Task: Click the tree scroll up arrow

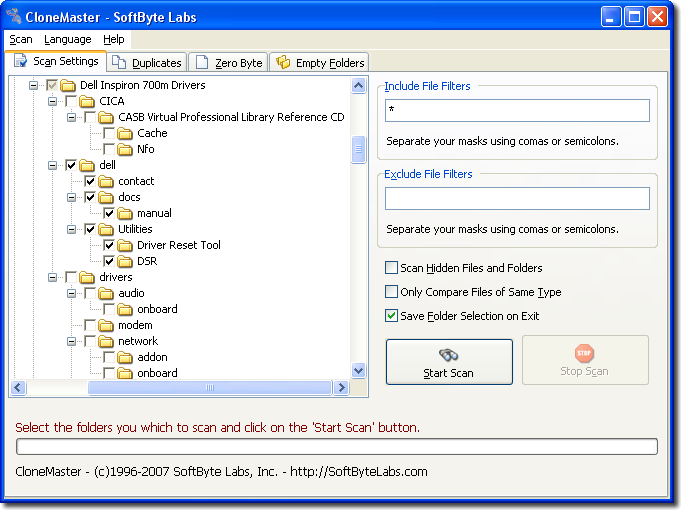Action: 358,86
